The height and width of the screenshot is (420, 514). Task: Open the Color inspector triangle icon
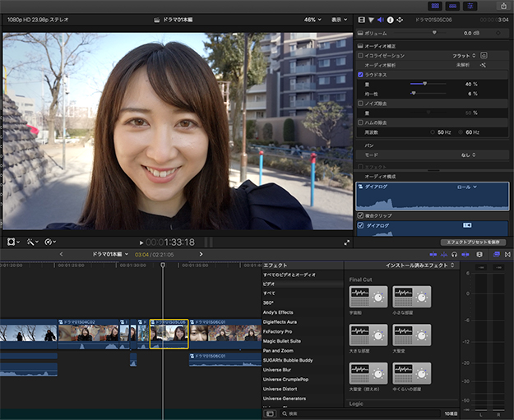click(371, 20)
